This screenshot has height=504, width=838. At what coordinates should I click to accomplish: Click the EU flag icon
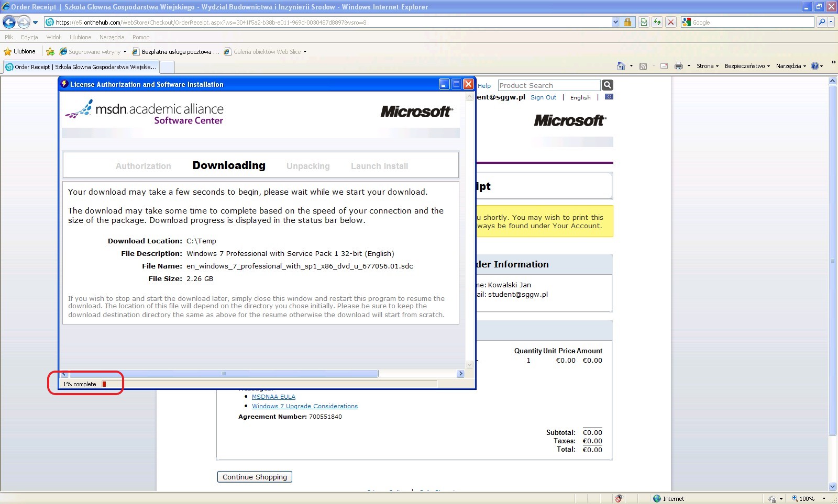(609, 97)
